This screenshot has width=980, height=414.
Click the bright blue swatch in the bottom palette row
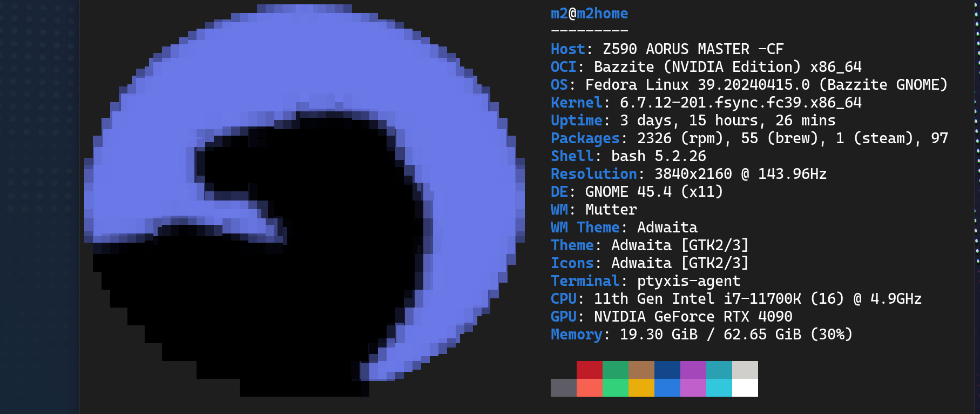click(667, 388)
